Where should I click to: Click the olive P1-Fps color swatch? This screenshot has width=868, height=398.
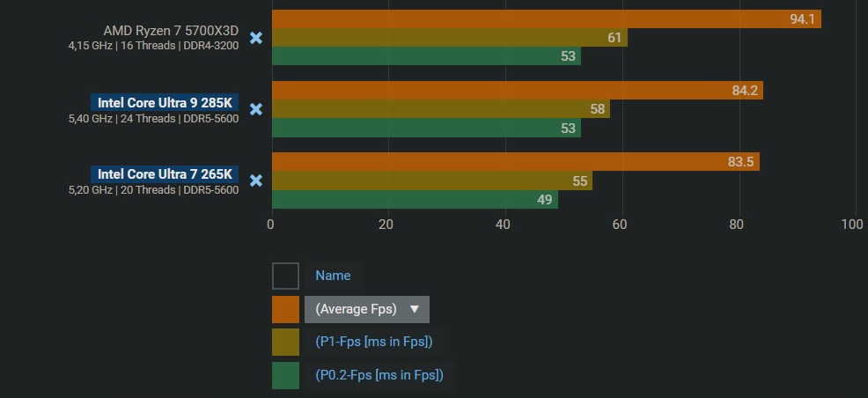click(x=285, y=343)
